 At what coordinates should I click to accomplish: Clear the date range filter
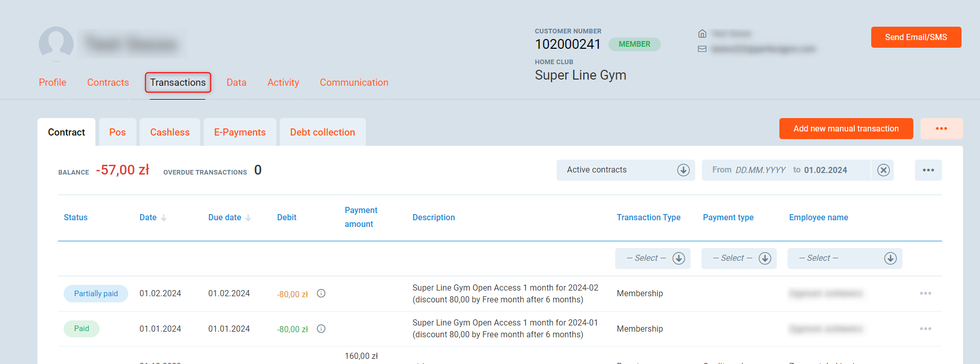coord(883,170)
